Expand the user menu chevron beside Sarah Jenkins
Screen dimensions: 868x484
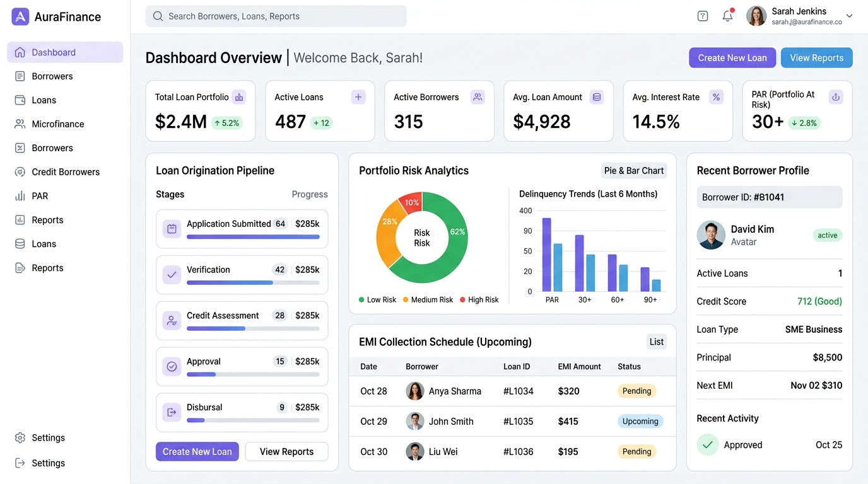coord(849,16)
